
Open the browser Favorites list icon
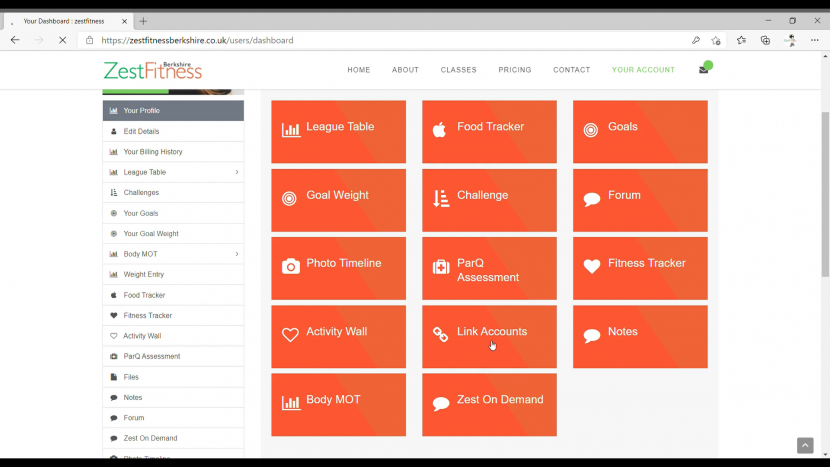(741, 40)
